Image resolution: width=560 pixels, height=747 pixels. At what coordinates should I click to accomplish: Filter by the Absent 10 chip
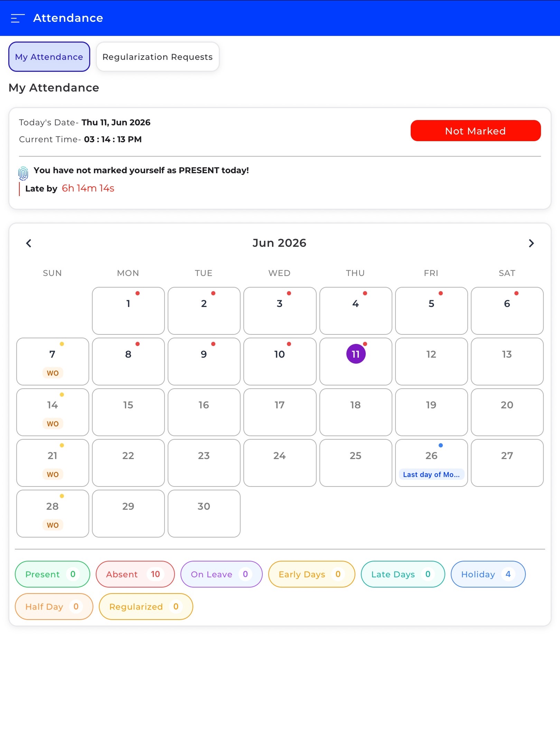point(135,574)
